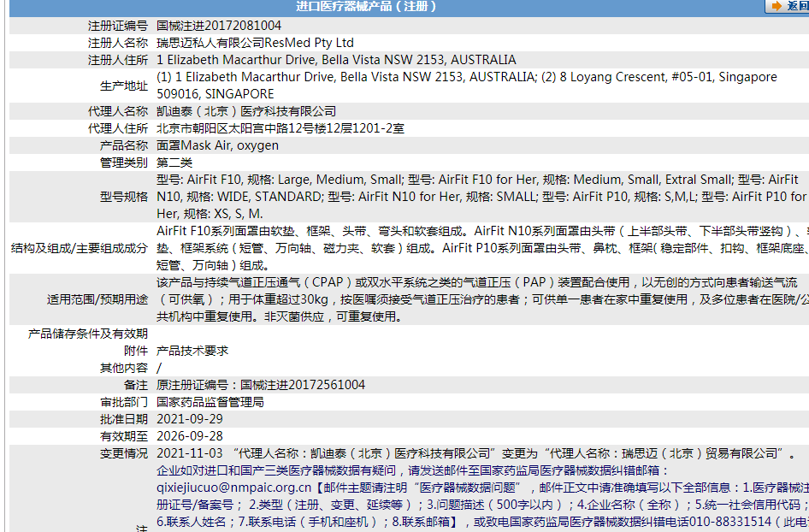Viewport: 809px width, 532px height.
Task: Select the 注册证编号 row label
Action: (118, 26)
